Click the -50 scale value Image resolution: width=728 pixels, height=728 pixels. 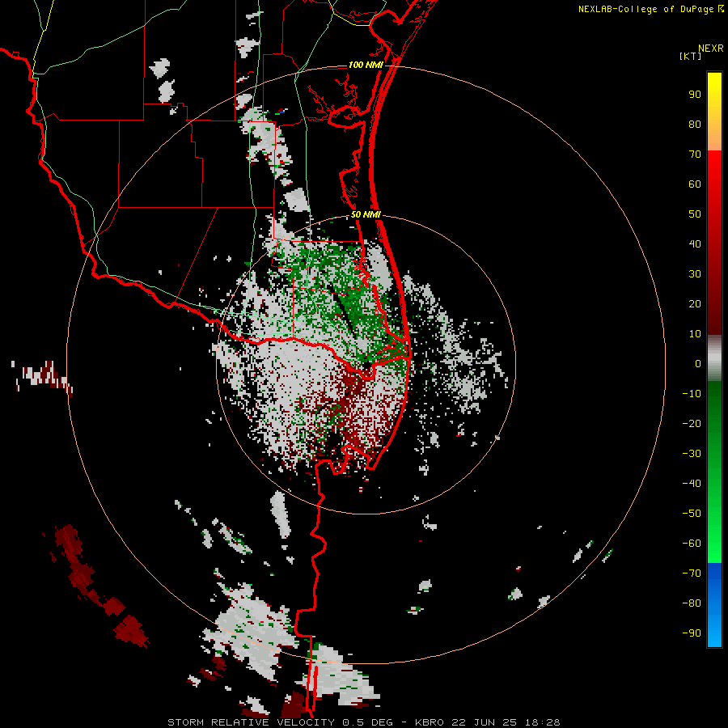coord(692,514)
